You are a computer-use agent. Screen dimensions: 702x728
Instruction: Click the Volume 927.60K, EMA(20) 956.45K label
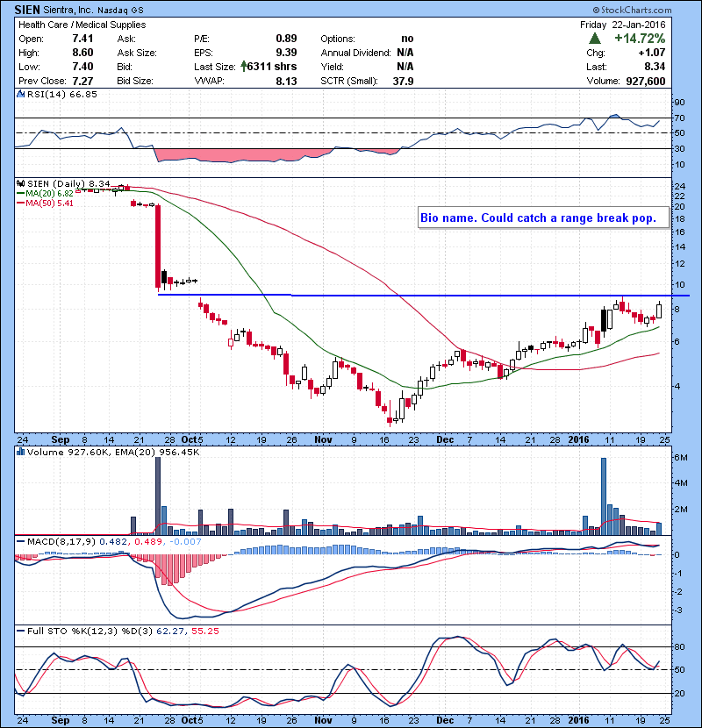(113, 452)
